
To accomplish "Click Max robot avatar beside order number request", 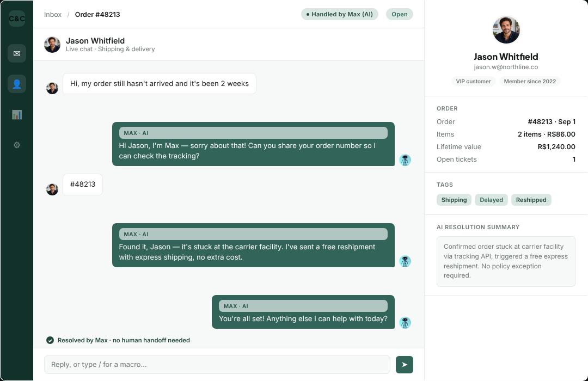I will 405,160.
